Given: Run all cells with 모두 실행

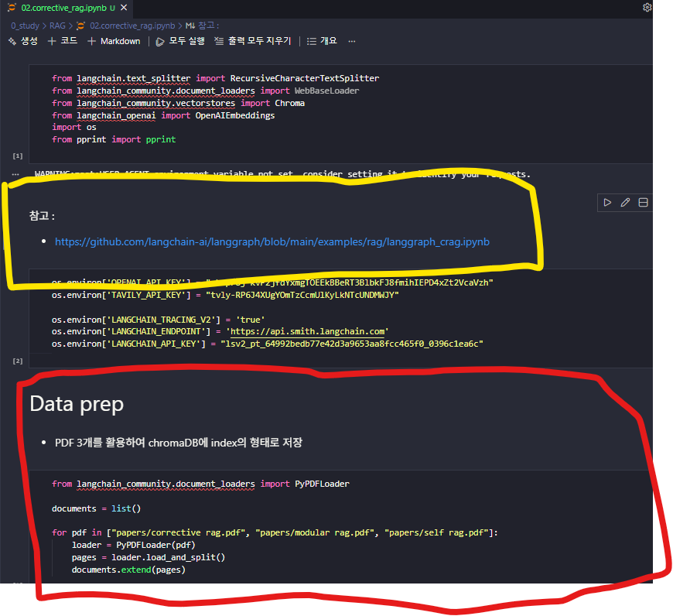Looking at the screenshot, I should point(180,41).
